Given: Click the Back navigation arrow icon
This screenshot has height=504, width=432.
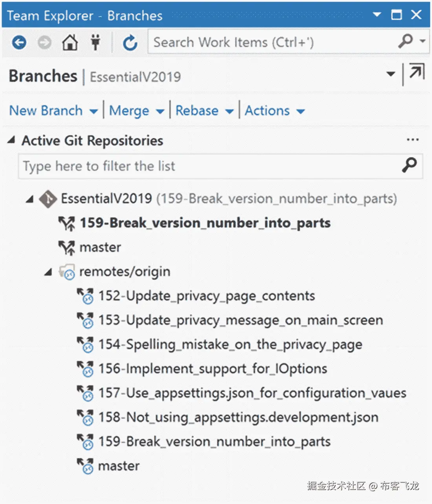Looking at the screenshot, I should (19, 42).
